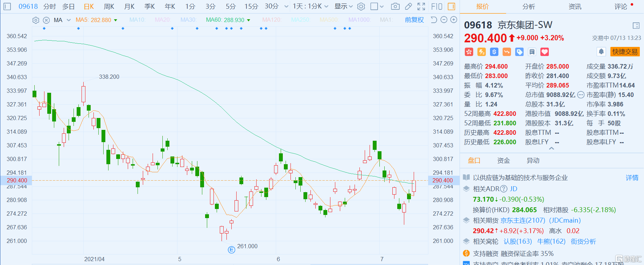Screen dimensions: 644x265
Task: Switch to 分时 intraday tab
Action: (x=50, y=6)
